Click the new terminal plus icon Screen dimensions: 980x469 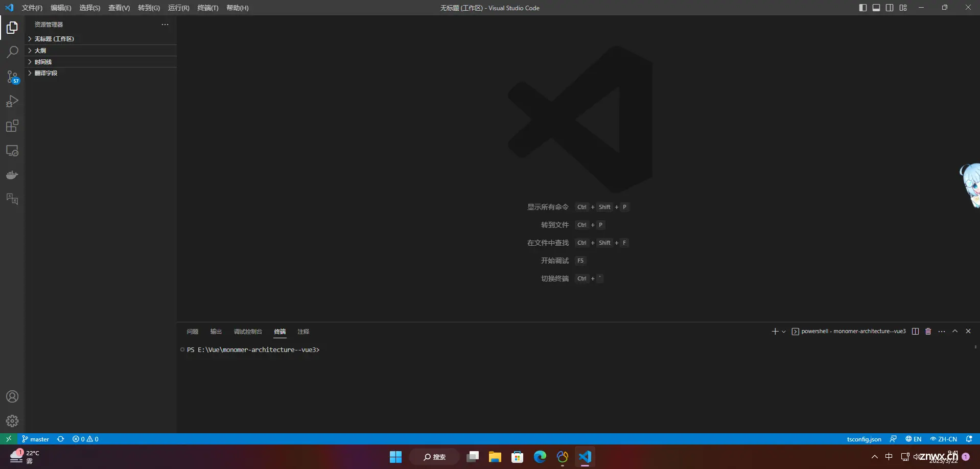pyautogui.click(x=775, y=332)
